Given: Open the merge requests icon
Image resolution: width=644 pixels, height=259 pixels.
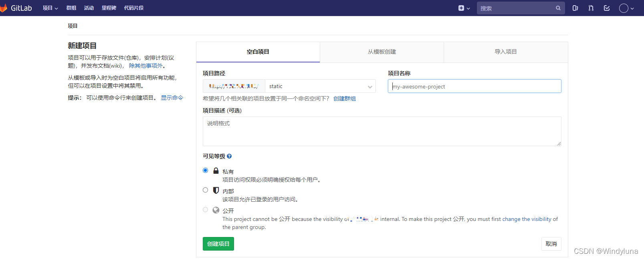Looking at the screenshot, I should coord(591,8).
